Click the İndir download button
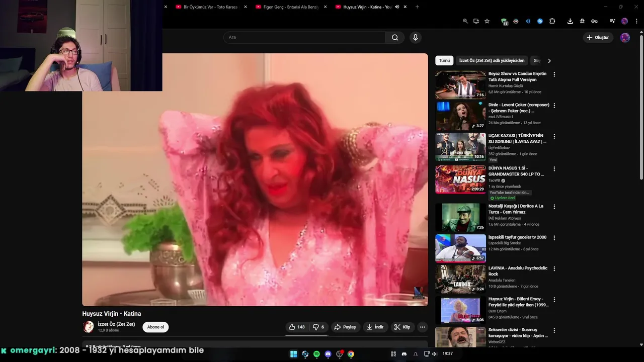Screen dimensions: 644x362 [x=375, y=327]
